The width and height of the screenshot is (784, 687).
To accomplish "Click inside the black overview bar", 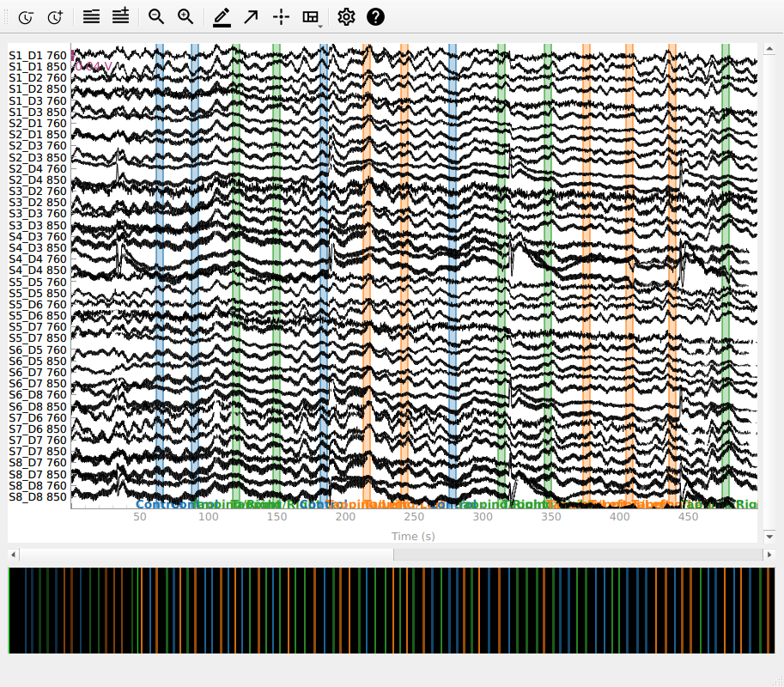I will 391,610.
